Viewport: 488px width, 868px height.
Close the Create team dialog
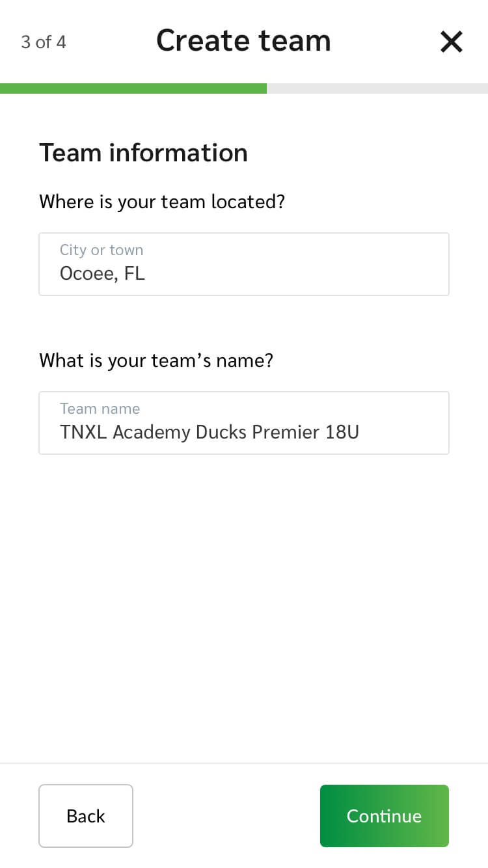(x=451, y=42)
